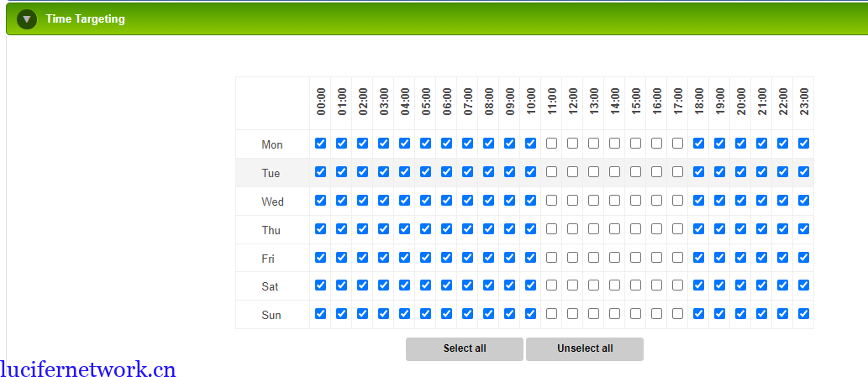
Task: Uncheck Sunday 00:00 time slot
Action: (x=320, y=314)
